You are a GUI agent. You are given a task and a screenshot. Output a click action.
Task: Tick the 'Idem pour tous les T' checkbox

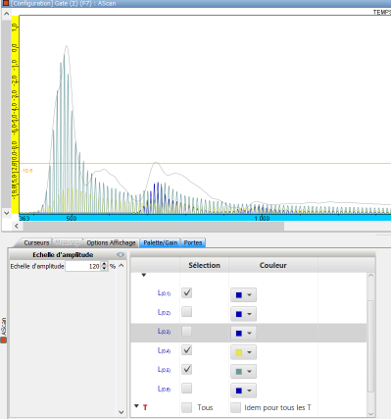tap(235, 407)
